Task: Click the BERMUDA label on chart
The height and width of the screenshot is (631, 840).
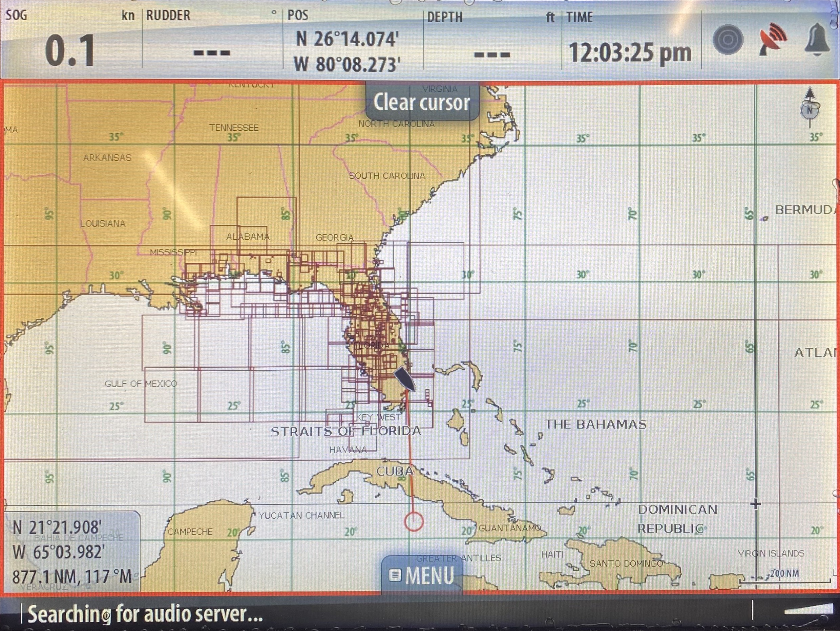Action: [806, 210]
